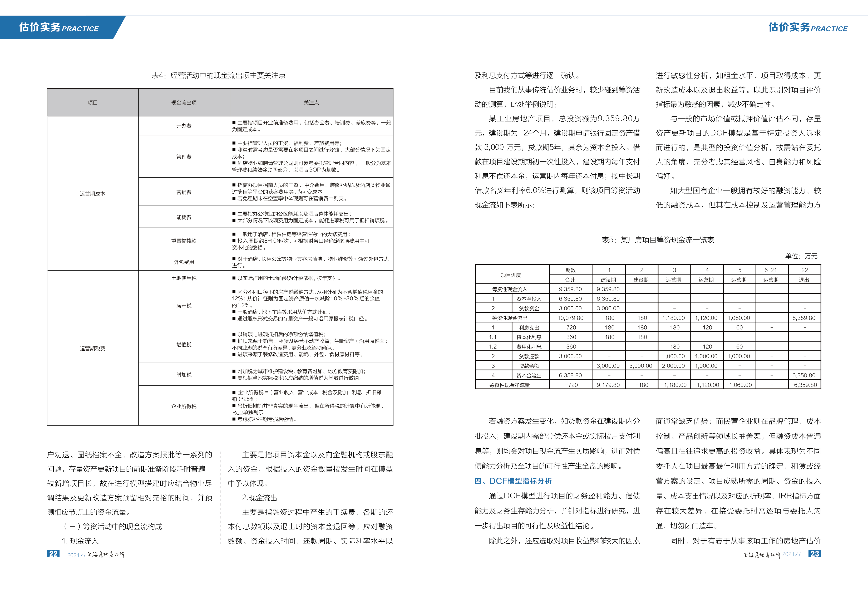Click the 退出 column header in table 5

click(804, 280)
